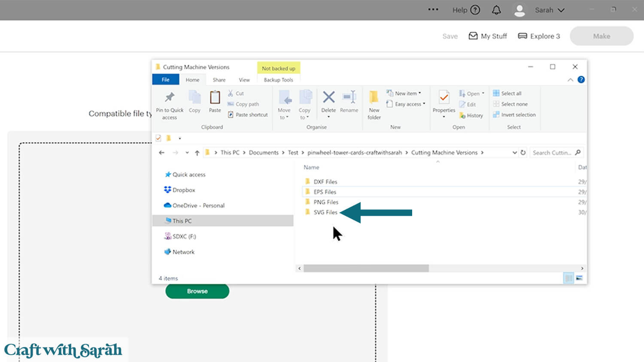Open the My Stuff link
The width and height of the screenshot is (644, 362).
click(x=488, y=36)
